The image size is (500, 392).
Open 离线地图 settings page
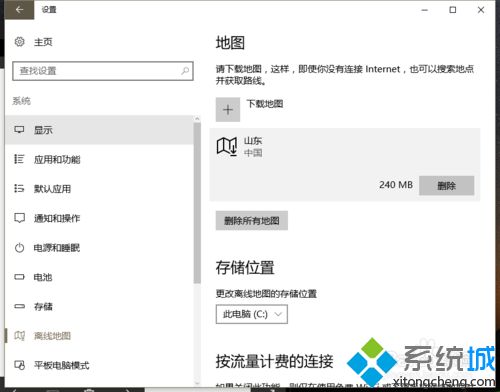coord(99,336)
